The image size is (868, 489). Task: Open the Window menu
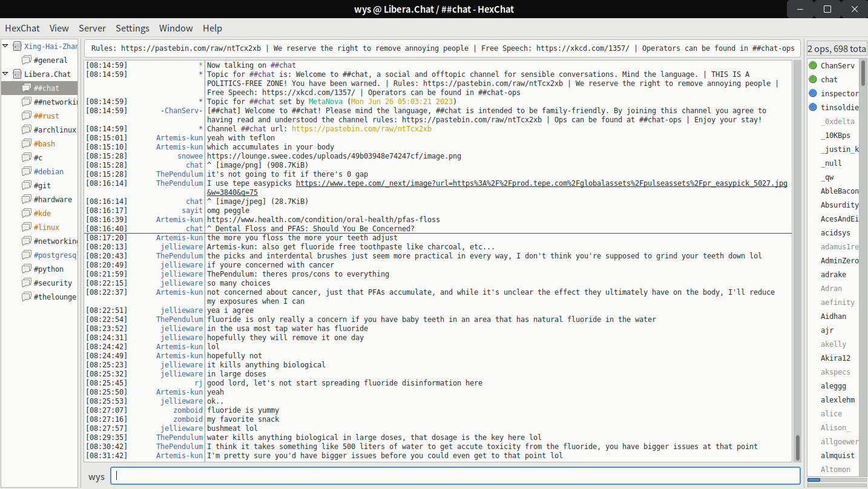[176, 28]
